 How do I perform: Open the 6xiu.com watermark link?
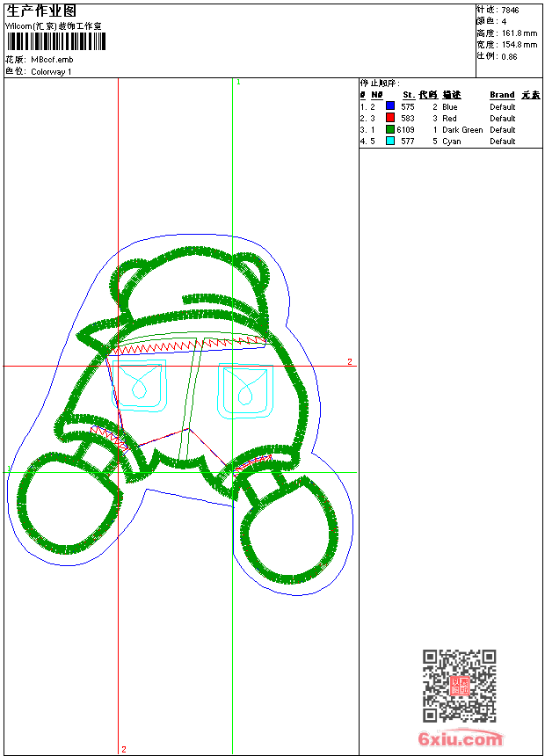coord(460,739)
